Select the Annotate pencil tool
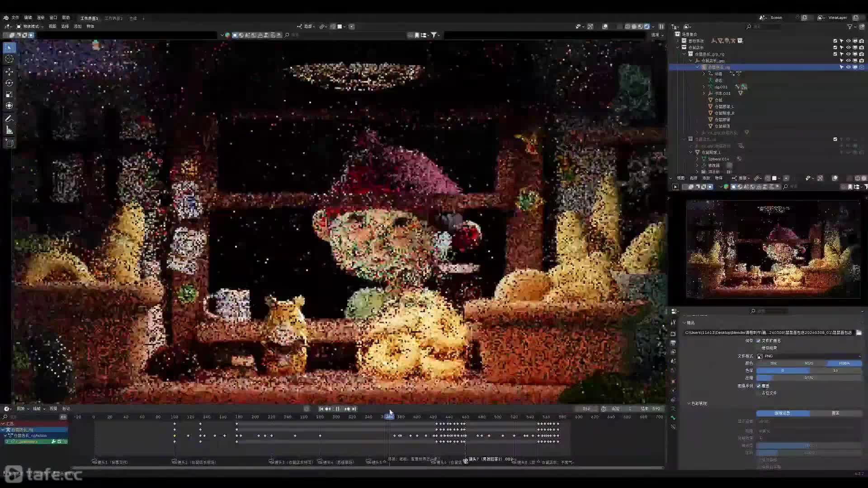868x488 pixels. point(9,119)
